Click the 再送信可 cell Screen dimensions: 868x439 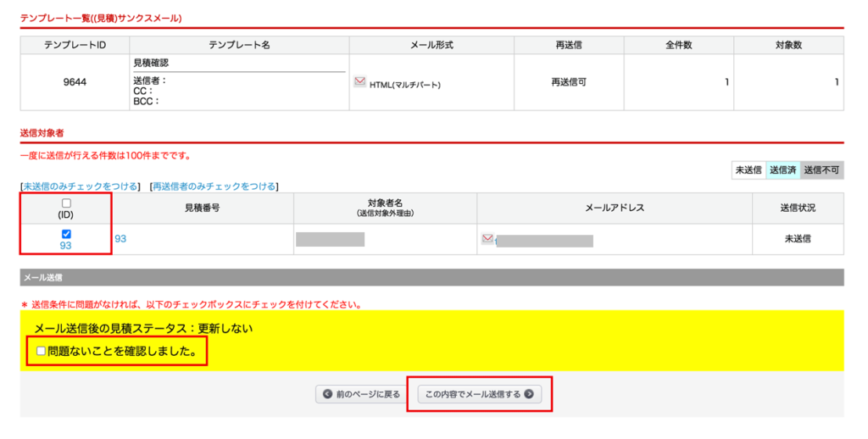pyautogui.click(x=576, y=82)
